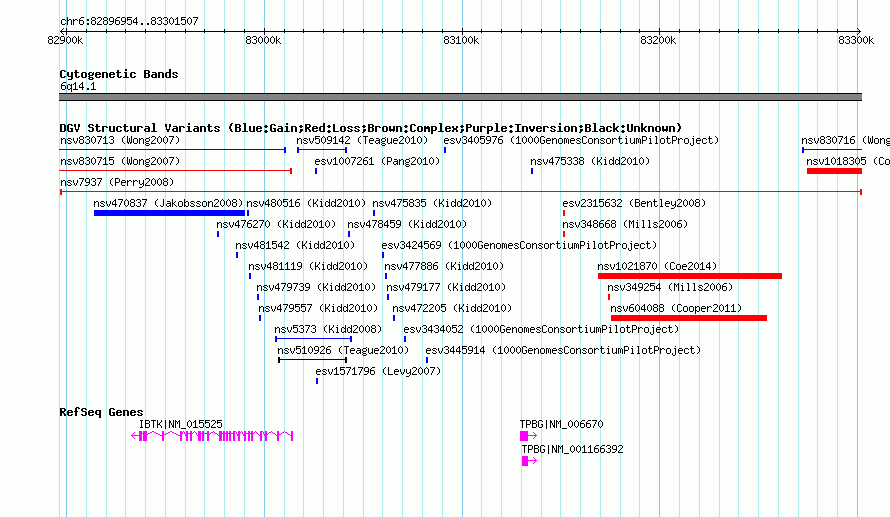The image size is (890, 517).
Task: Click the 6q14.1 cytogenetic band bar
Action: tap(460, 97)
